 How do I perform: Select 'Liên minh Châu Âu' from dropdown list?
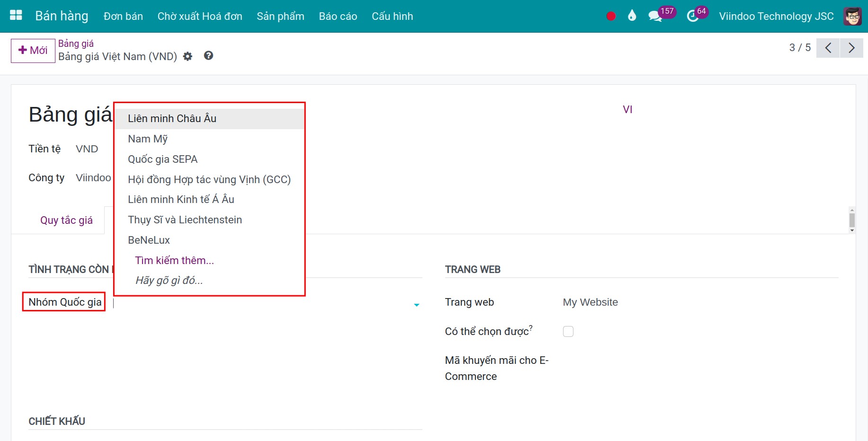point(172,119)
